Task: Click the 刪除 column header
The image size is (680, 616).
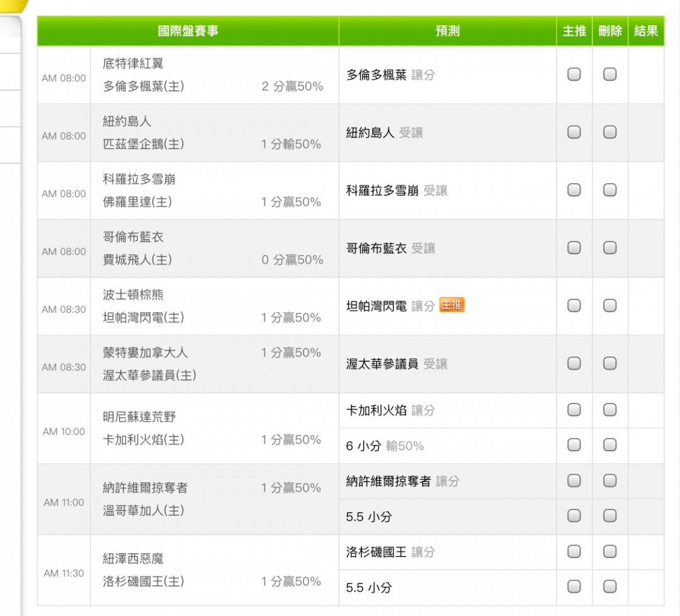Action: pyautogui.click(x=610, y=31)
